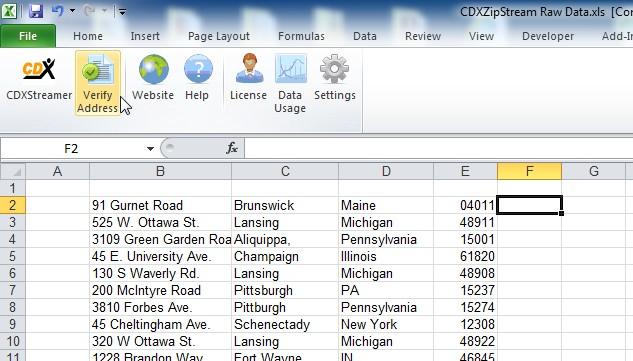Click inside the formula bar field
633x361 pixels.
[x=438, y=149]
